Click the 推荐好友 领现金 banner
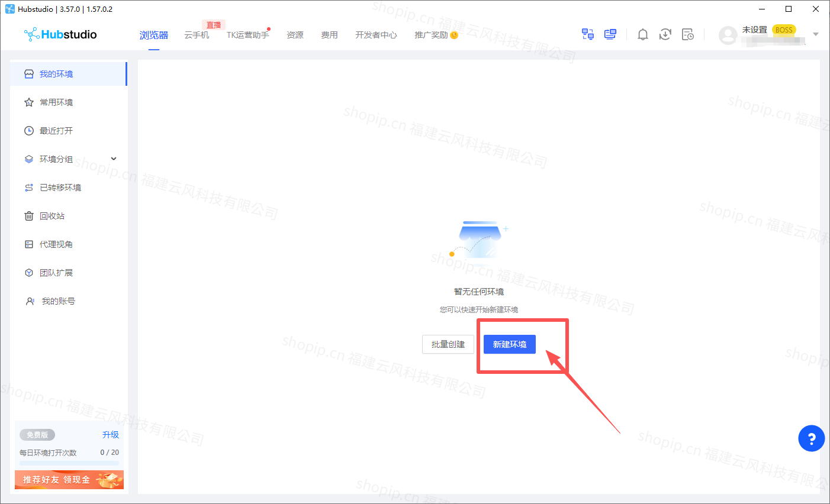This screenshot has width=830, height=504. [x=69, y=480]
